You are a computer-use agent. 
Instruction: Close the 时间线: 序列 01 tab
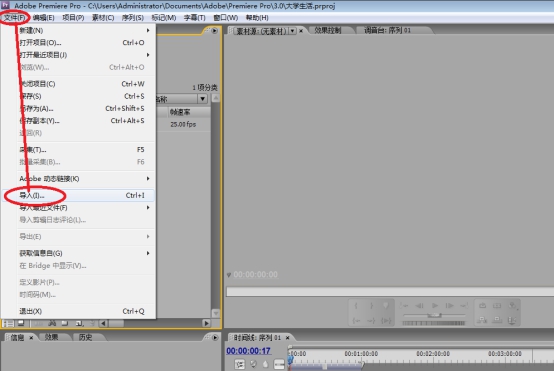pyautogui.click(x=287, y=338)
